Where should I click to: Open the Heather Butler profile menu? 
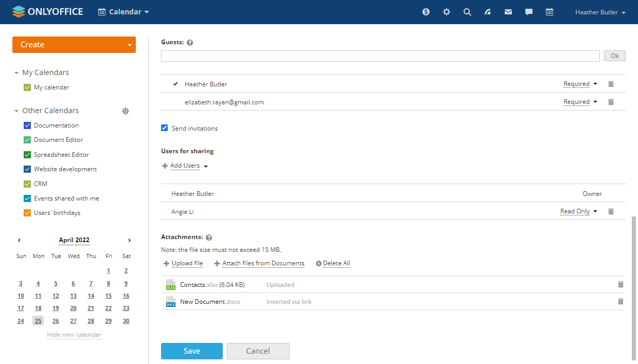click(600, 12)
